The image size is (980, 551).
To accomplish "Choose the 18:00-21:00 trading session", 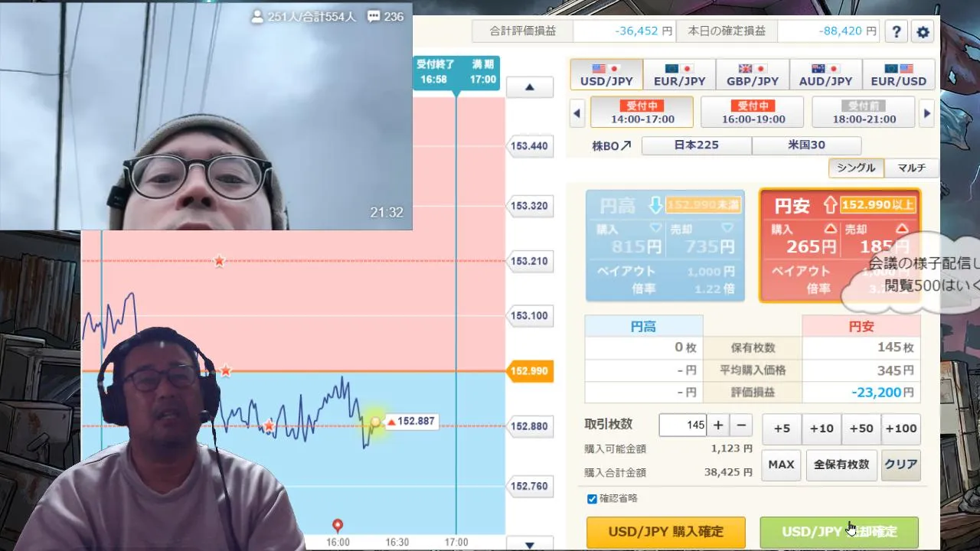I will [x=864, y=112].
